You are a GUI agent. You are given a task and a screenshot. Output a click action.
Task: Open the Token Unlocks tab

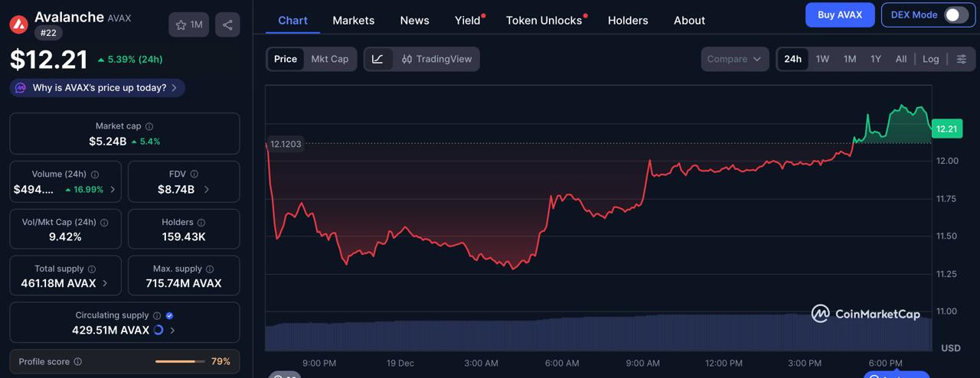click(544, 21)
